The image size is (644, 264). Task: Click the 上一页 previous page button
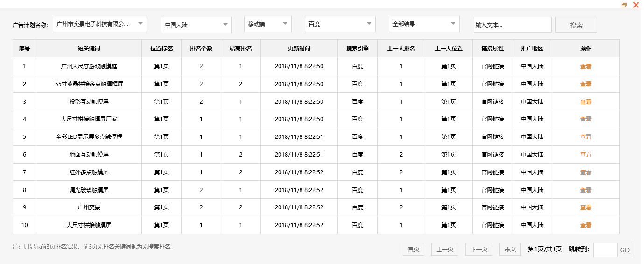(445, 250)
